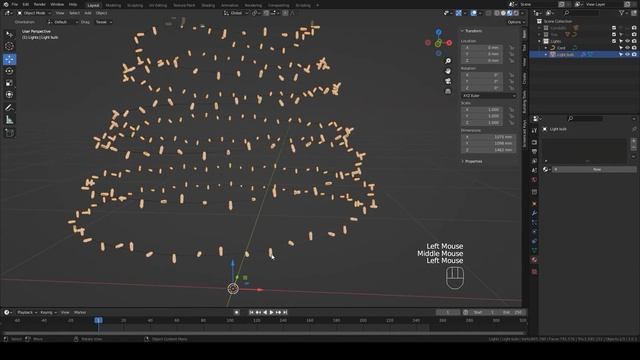The image size is (640, 360).
Task: Select the Cord object in outliner
Action: 561,48
